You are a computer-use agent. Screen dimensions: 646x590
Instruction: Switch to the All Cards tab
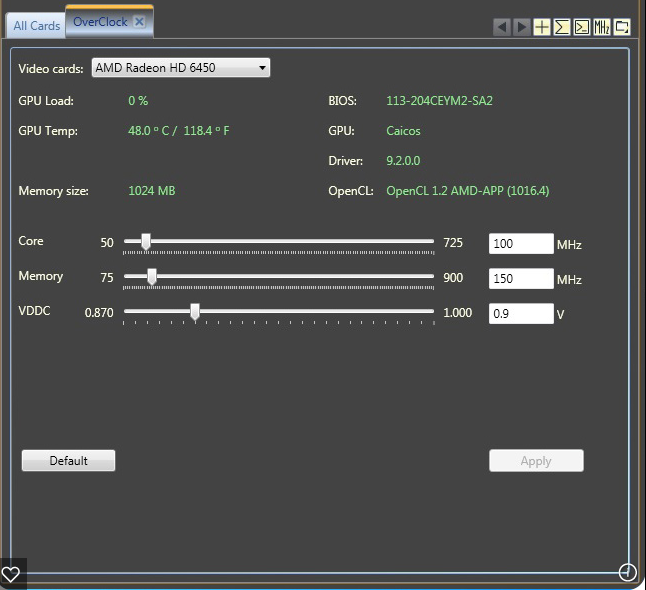(36, 26)
